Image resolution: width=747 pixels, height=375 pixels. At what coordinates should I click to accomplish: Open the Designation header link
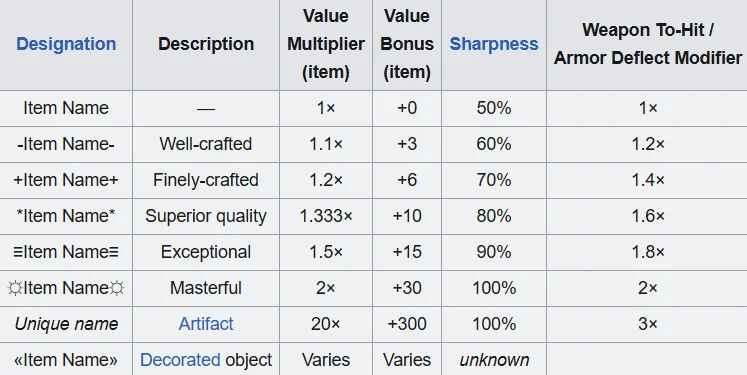(x=66, y=44)
